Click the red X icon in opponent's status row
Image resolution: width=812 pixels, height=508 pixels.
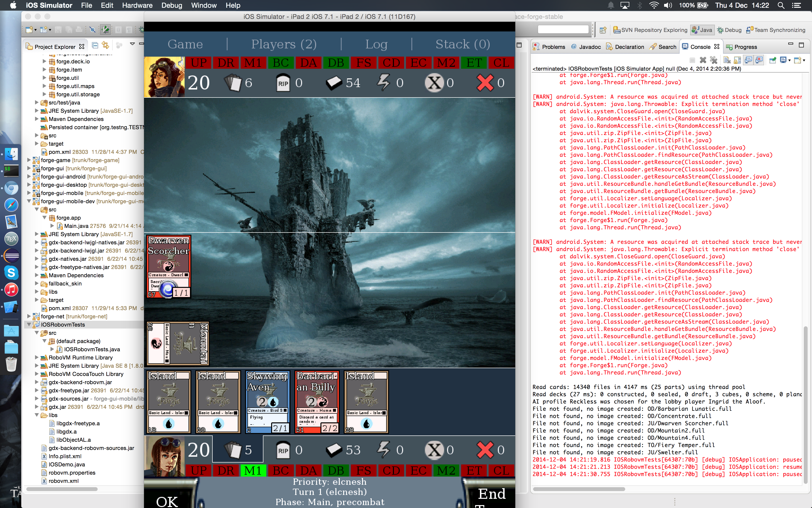(485, 83)
